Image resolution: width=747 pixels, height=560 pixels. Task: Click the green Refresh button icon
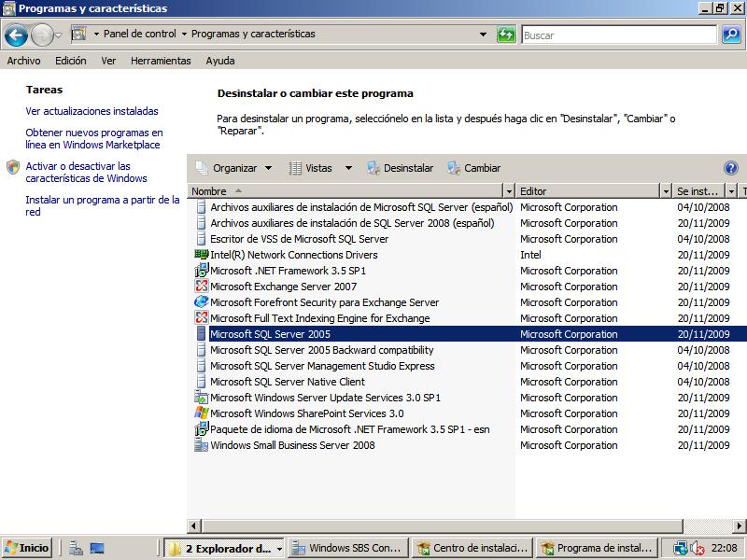(506, 35)
